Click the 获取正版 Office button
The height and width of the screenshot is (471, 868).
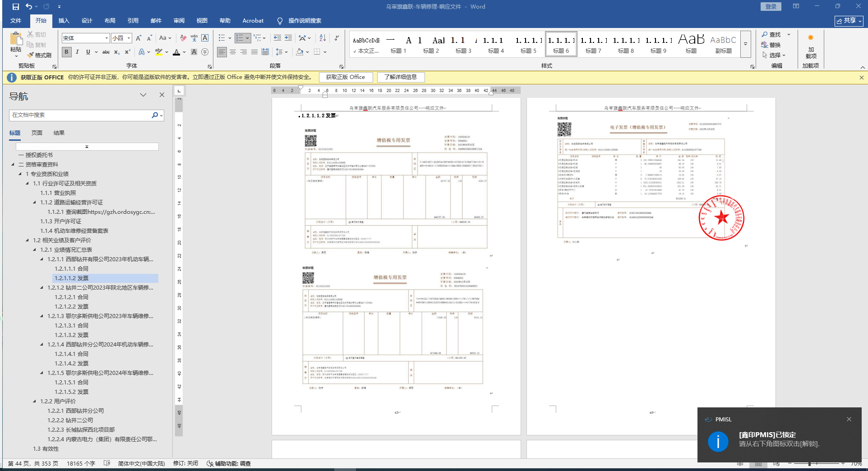[346, 77]
